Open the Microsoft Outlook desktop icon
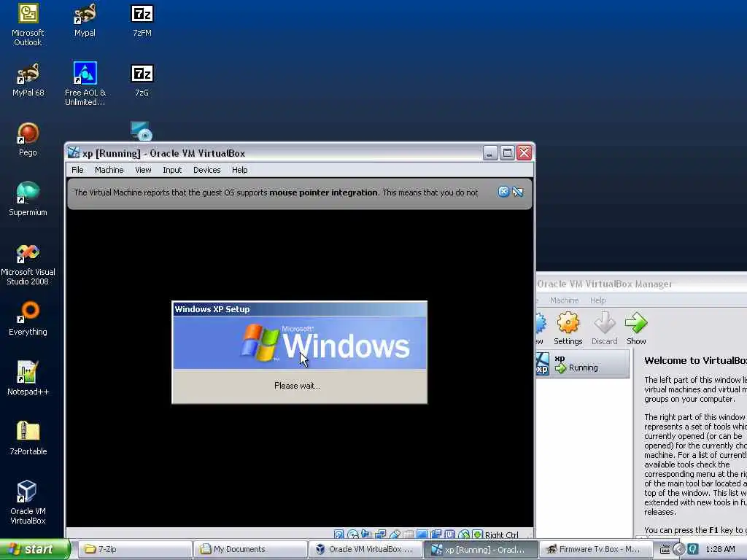This screenshot has height=560, width=747. (x=28, y=25)
